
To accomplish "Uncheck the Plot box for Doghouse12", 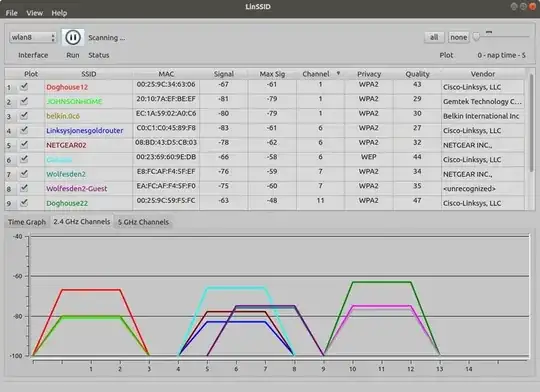I will [24, 87].
